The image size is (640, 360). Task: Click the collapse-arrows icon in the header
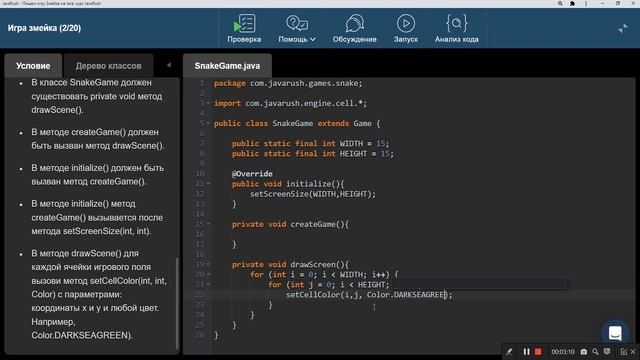click(623, 28)
